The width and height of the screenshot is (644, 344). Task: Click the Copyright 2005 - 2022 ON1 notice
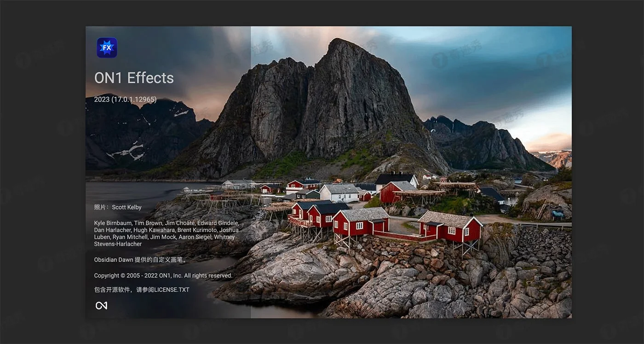tap(163, 275)
